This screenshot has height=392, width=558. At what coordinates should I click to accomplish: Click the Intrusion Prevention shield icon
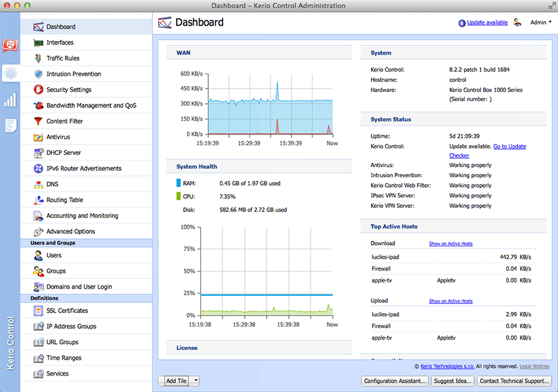coord(38,74)
